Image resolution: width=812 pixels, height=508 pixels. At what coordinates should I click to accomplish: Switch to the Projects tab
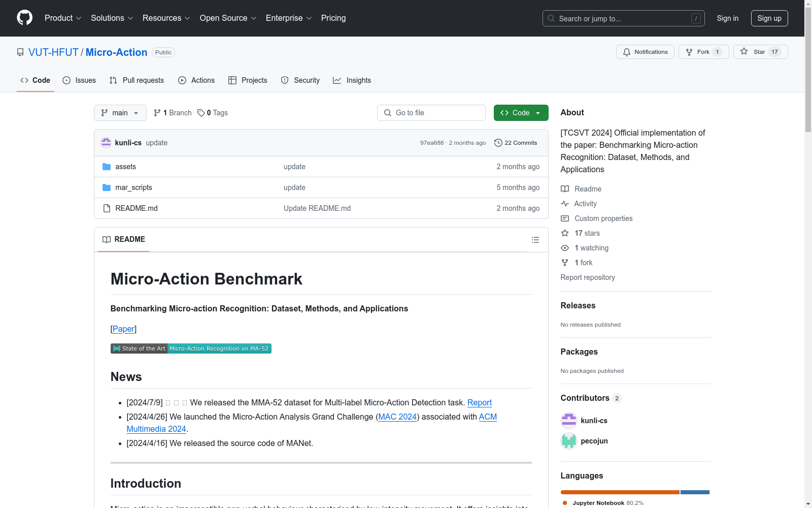tap(248, 80)
